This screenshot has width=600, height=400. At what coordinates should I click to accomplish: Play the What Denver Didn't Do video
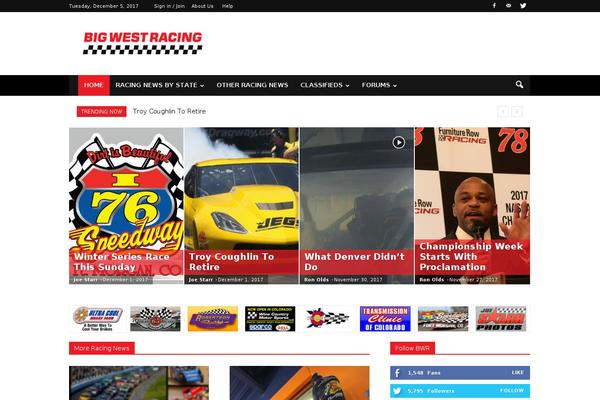[398, 142]
